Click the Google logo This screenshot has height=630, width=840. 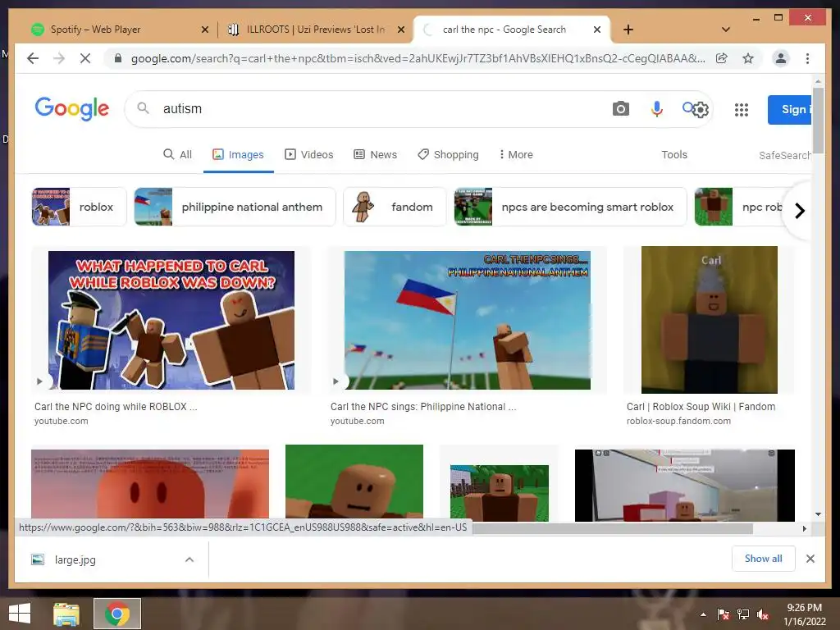tap(72, 109)
